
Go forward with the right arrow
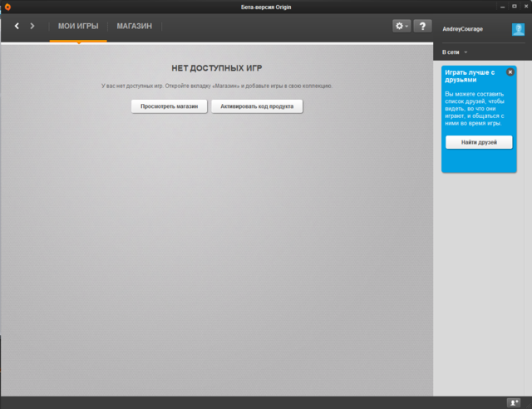32,27
